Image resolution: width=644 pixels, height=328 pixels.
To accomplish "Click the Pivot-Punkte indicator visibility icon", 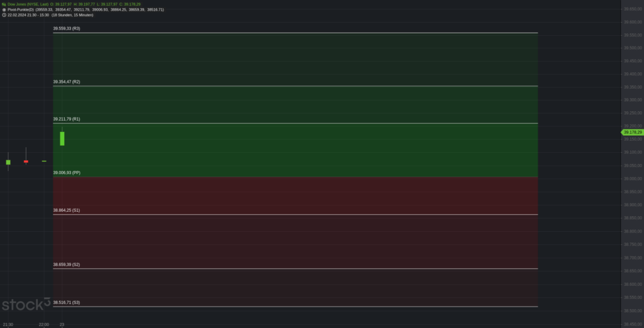I will [4, 9].
